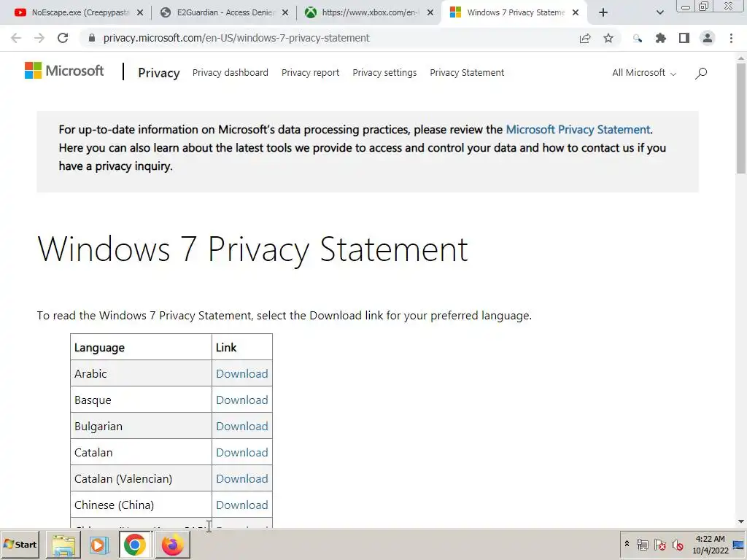Close the E2Guardian Access Denied tab
Screen dimensions: 747x560
285,13
